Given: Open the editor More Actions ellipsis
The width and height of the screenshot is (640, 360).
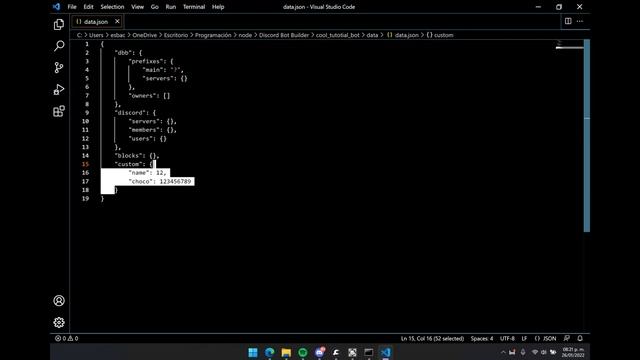Looking at the screenshot, I should coord(580,21).
